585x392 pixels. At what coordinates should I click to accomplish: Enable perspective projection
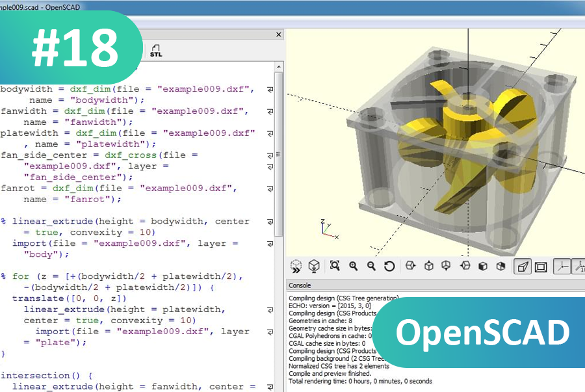[x=523, y=266]
